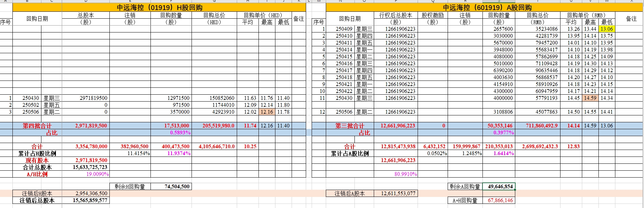Screen dimensions: 644x208
Task: Click the 行权后总股本 column header
Action: coord(396,19)
